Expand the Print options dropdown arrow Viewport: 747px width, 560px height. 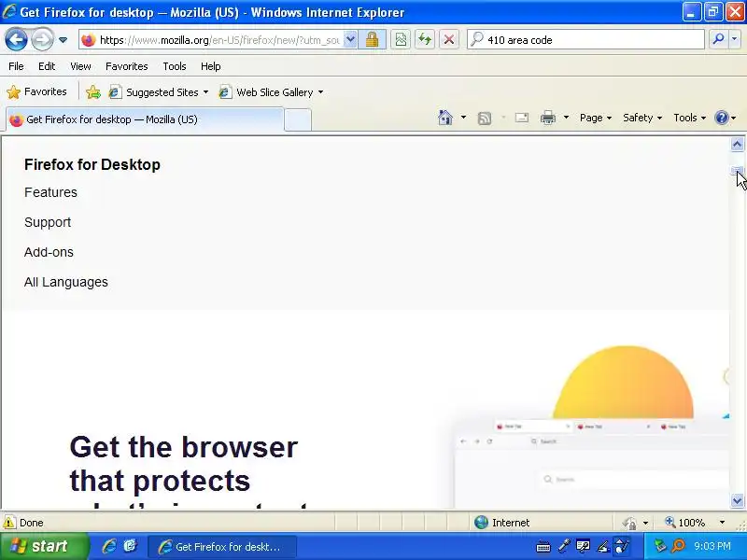(566, 118)
